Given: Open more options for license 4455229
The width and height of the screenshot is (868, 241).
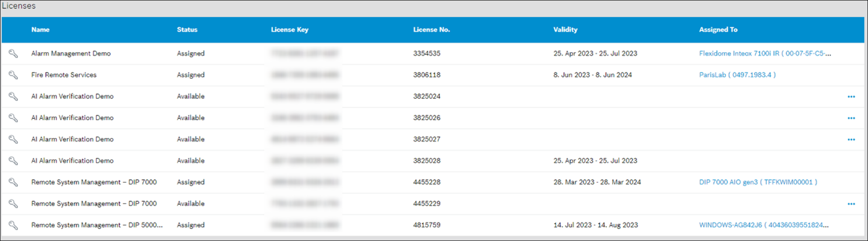Looking at the screenshot, I should 851,204.
